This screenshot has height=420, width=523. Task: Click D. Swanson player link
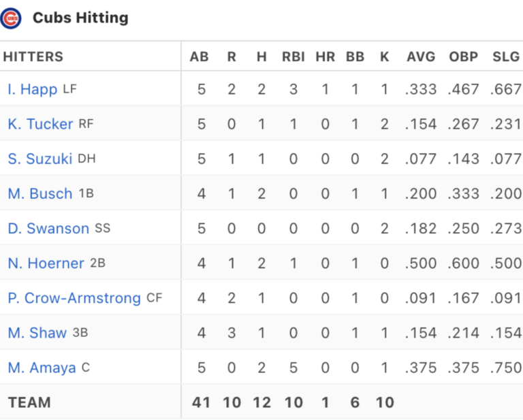48,229
